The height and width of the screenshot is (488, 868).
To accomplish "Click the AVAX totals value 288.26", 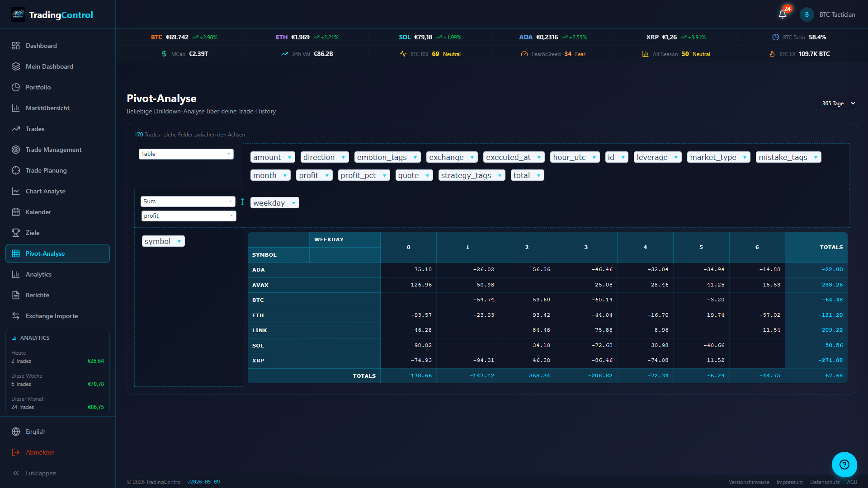I will (x=832, y=285).
